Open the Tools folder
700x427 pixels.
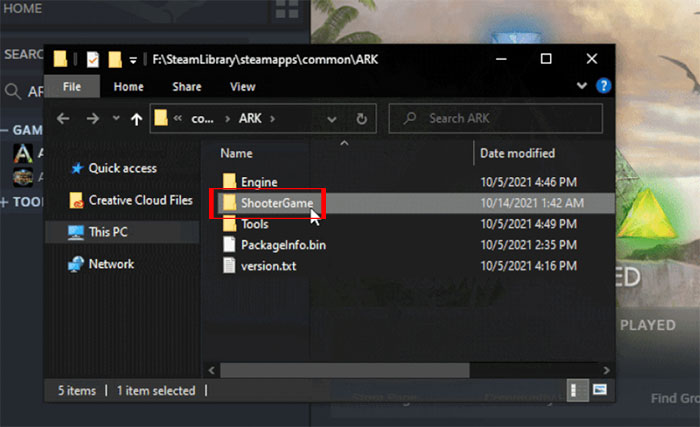(x=246, y=224)
